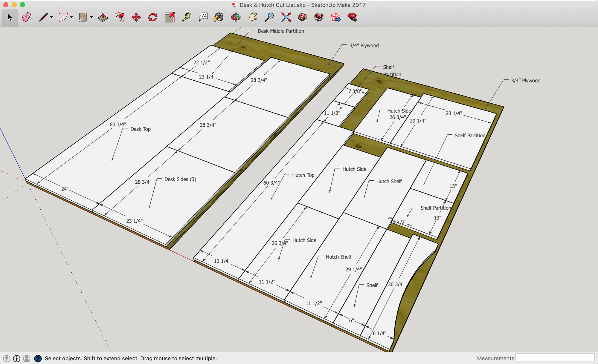Select the Rectangle shape tool
The height and width of the screenshot is (364, 598).
point(83,17)
